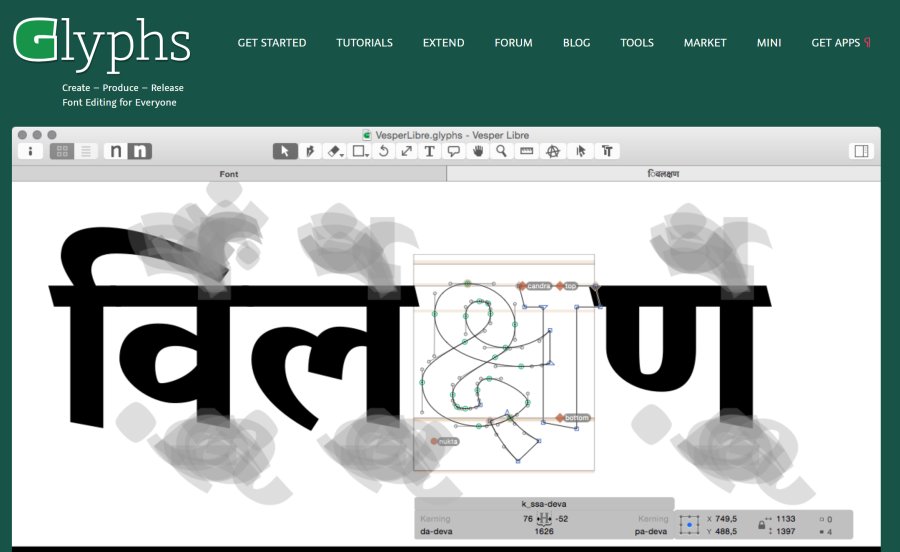Viewport: 900px width, 552px height.
Task: Select the Zoom magnifier tool
Action: point(502,151)
